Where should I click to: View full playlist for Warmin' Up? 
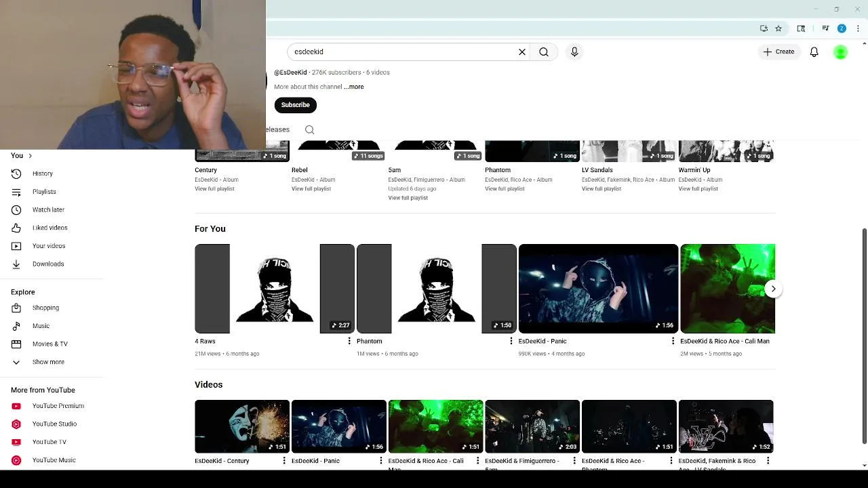pos(698,188)
